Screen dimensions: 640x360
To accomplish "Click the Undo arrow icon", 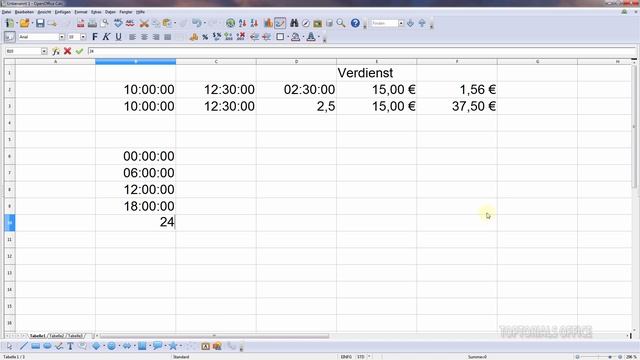I will pyautogui.click(x=197, y=23).
